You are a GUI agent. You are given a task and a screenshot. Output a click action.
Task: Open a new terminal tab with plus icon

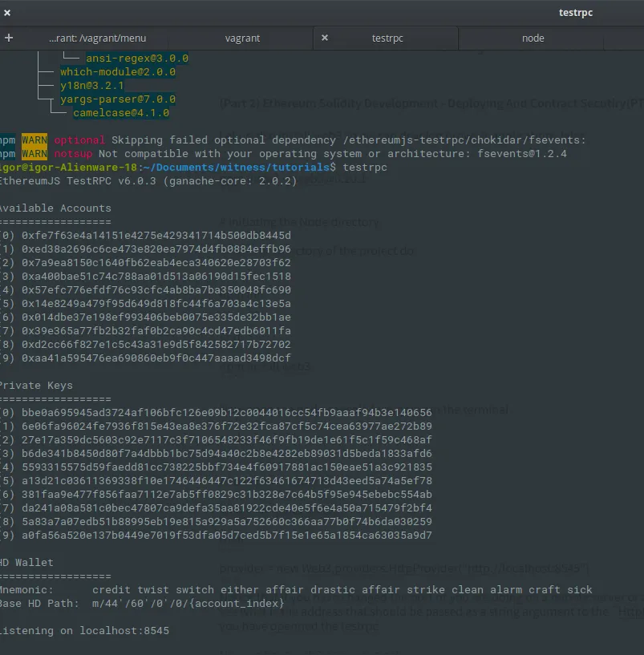click(9, 38)
